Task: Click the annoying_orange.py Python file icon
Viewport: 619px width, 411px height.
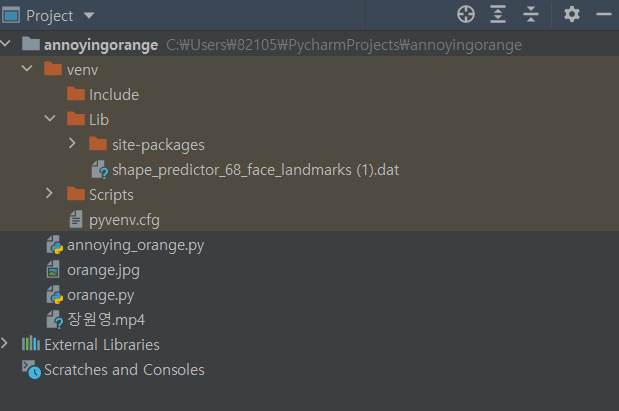Action: [x=53, y=245]
